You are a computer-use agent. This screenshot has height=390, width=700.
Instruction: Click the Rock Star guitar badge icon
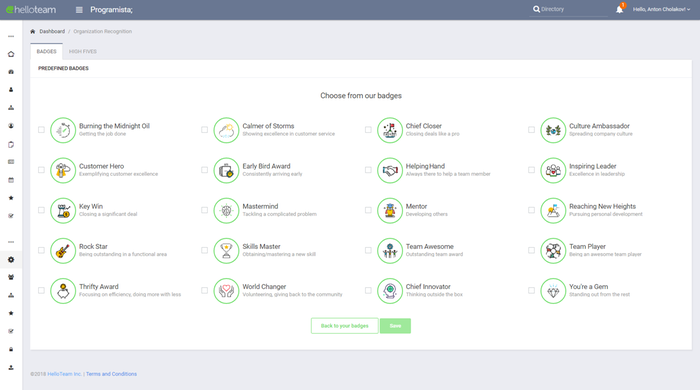[x=63, y=250]
